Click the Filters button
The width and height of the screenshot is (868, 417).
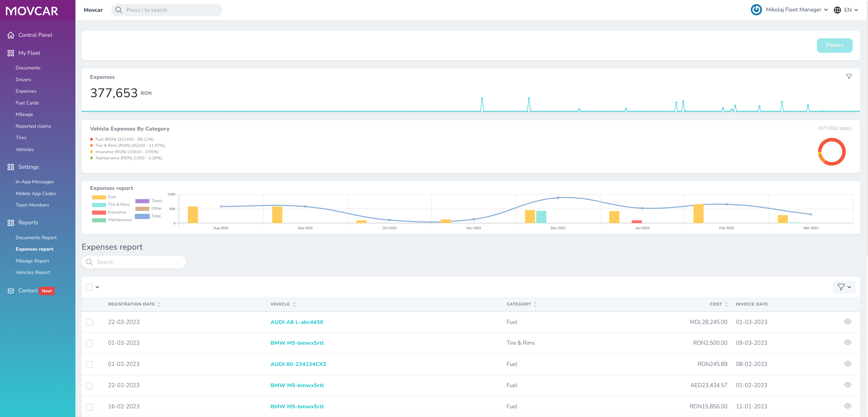(x=834, y=45)
